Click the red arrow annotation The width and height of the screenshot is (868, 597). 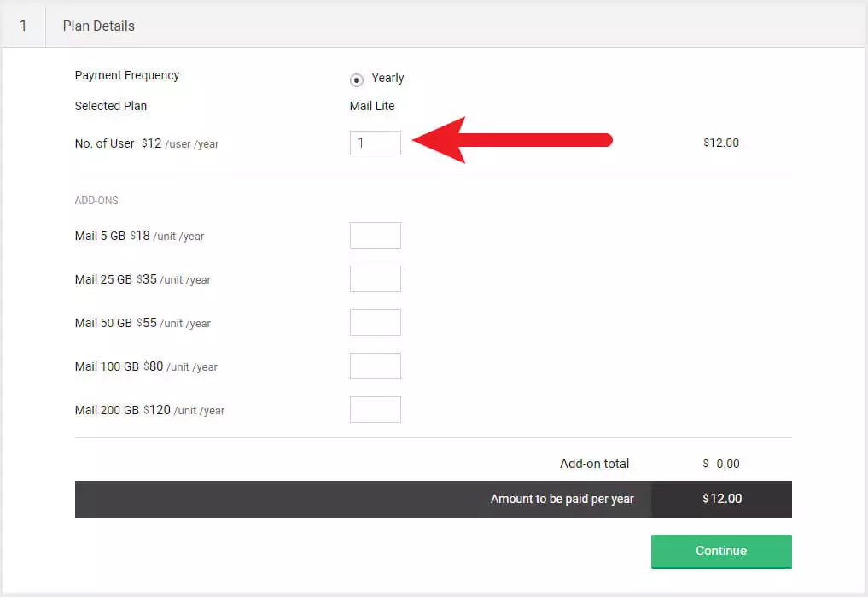(x=510, y=140)
